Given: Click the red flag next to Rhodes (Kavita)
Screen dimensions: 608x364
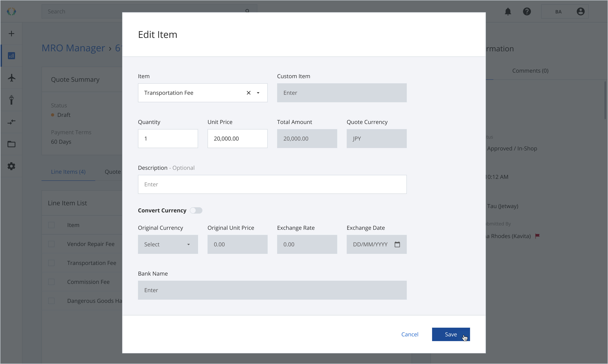Looking at the screenshot, I should coord(537,236).
